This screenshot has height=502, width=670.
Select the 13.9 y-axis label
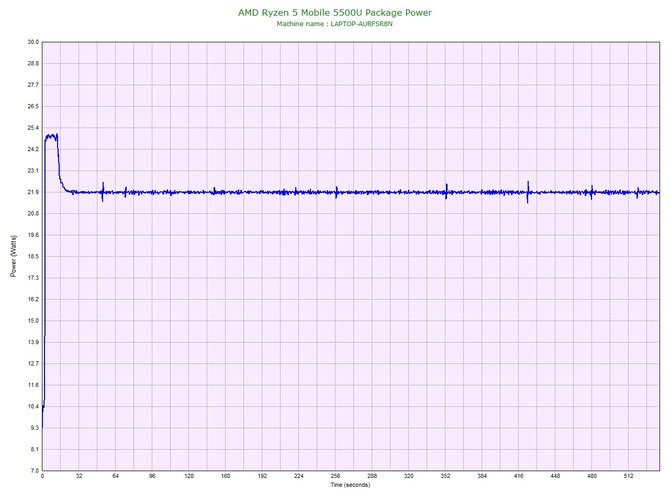(33, 342)
